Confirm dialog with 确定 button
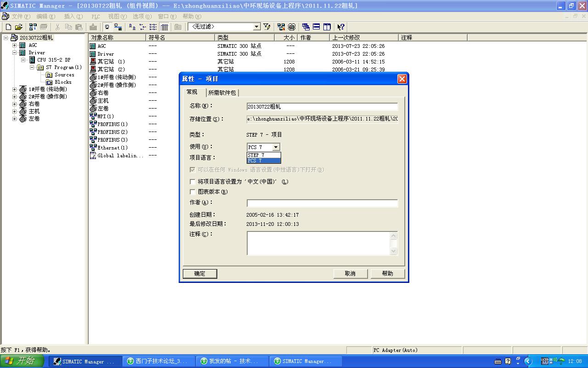The image size is (588, 368). click(x=200, y=274)
